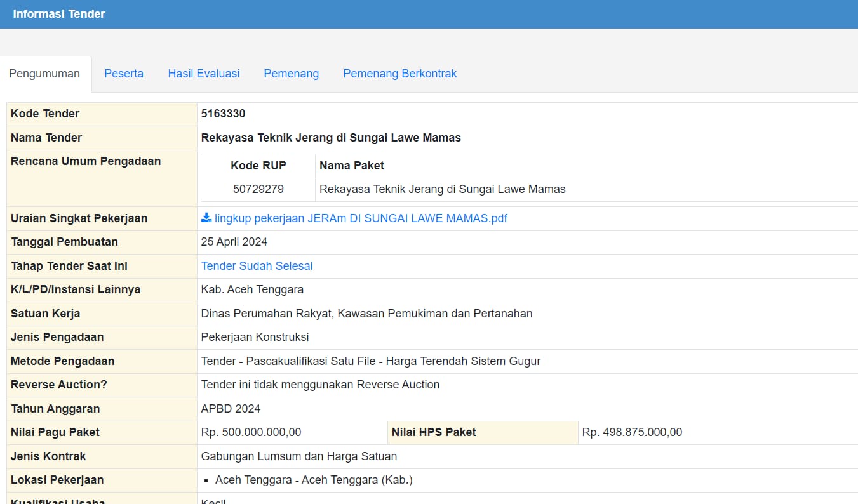The height and width of the screenshot is (504, 858).
Task: Download lingkup pekerjaan JERAm DI SUNGAI LAWE MAMAS.pdf
Action: [361, 218]
